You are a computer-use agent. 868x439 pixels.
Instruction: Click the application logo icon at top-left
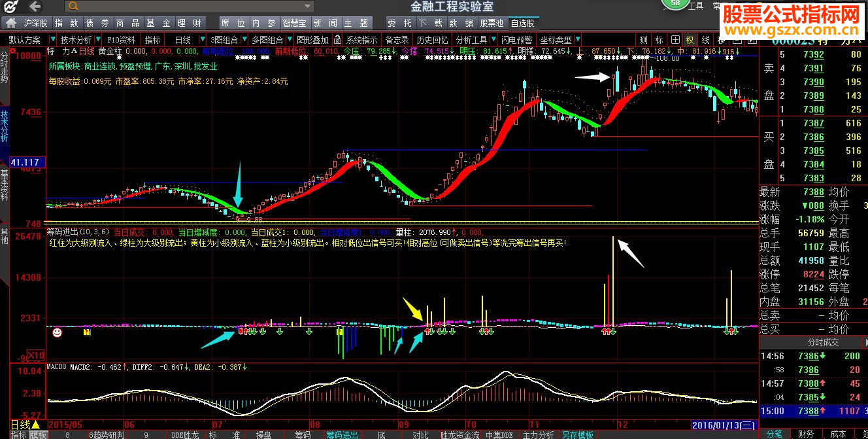pyautogui.click(x=11, y=7)
